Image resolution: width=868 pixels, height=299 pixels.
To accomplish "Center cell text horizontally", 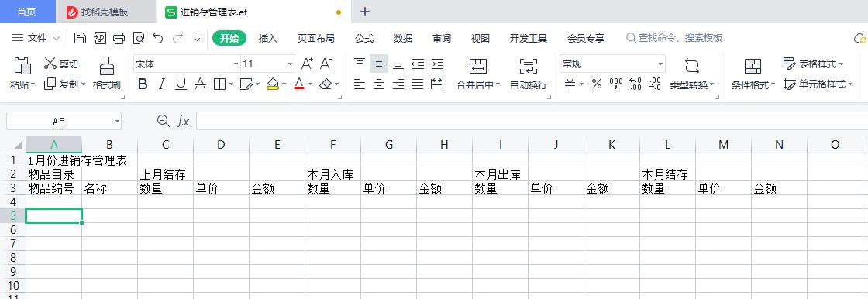I will (379, 84).
